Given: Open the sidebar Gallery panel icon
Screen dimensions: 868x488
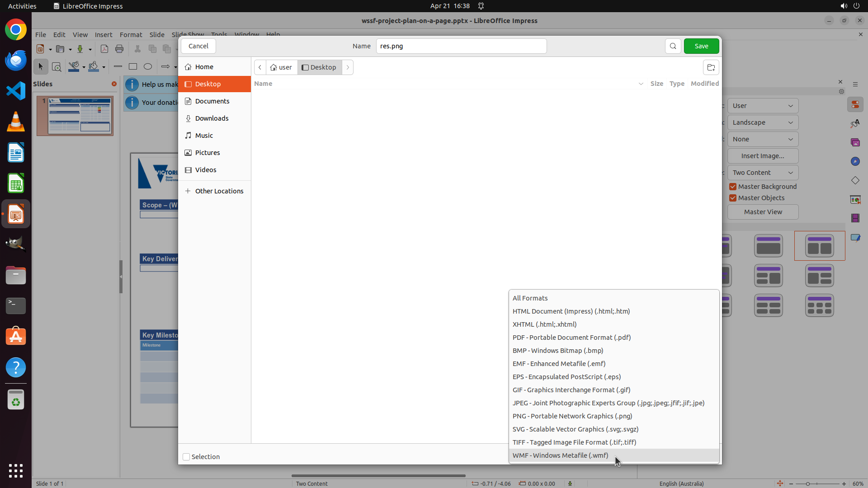Looking at the screenshot, I should tap(855, 142).
